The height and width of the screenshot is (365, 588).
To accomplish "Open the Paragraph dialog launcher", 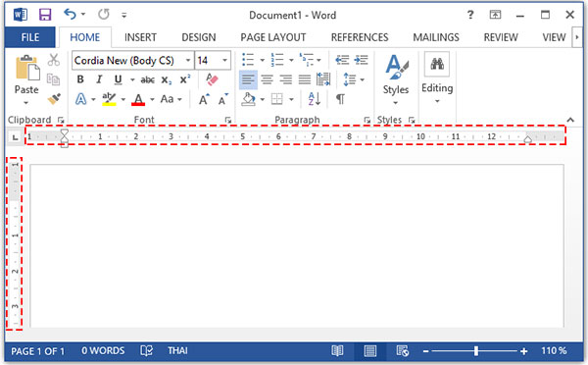I will (367, 120).
